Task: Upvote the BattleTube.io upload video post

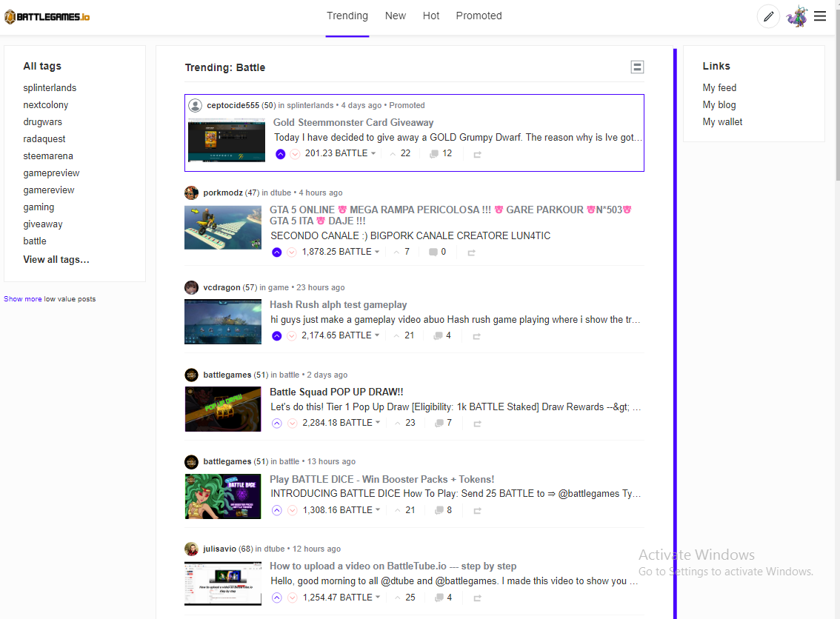Action: 276,598
